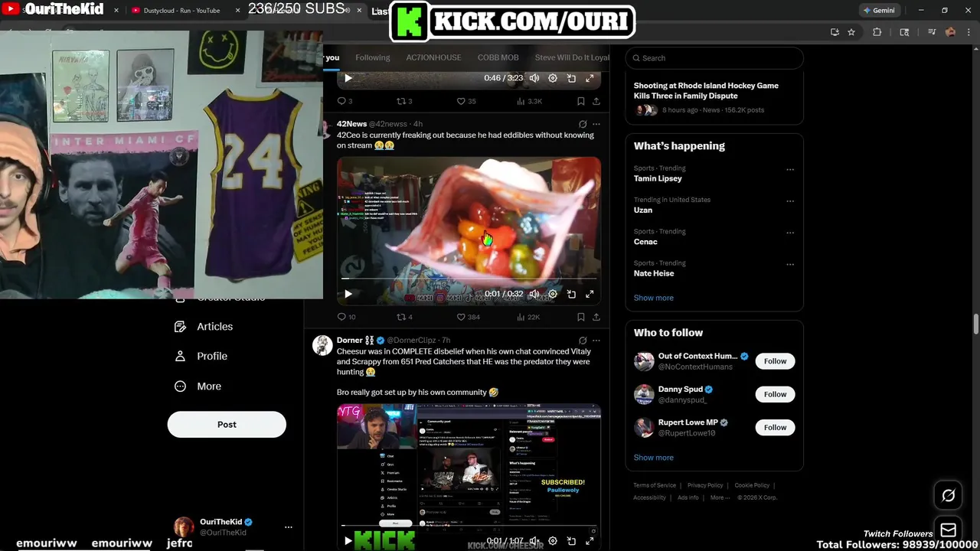Image resolution: width=980 pixels, height=551 pixels.
Task: Open Profile in the left sidebar
Action: click(201, 357)
